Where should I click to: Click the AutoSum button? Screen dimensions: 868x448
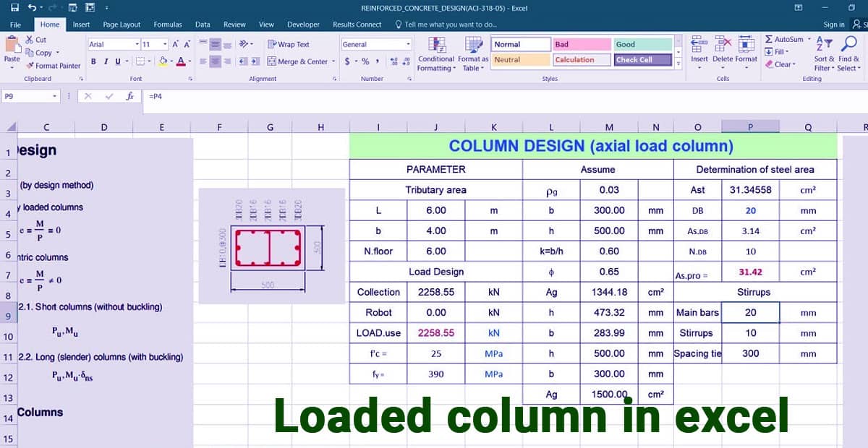point(783,40)
